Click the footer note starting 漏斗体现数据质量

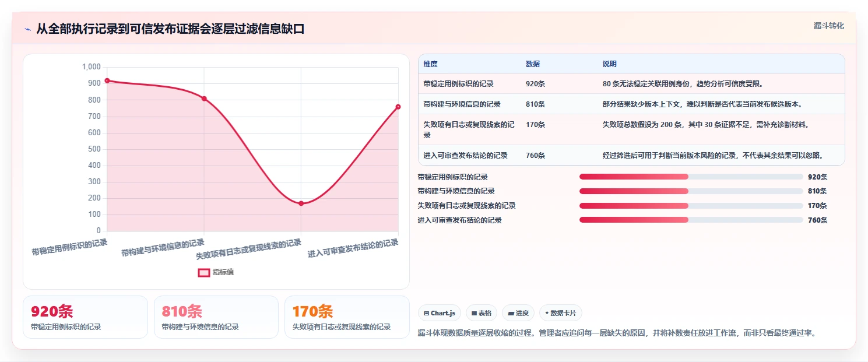tap(617, 333)
